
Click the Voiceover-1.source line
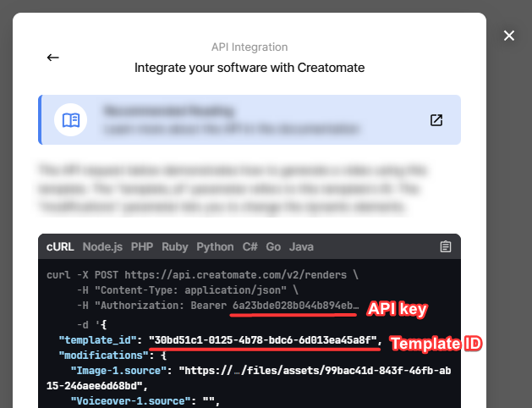[135, 400]
